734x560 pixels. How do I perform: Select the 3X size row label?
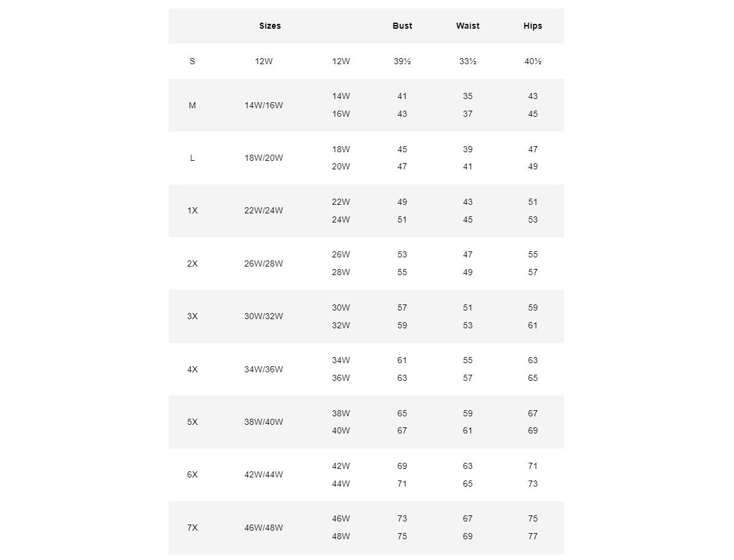coord(192,316)
